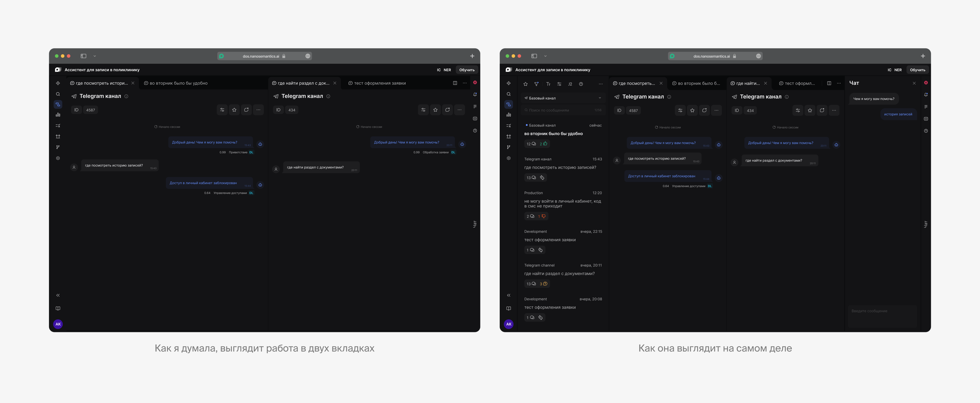Toggle NER mode in the left window header
The height and width of the screenshot is (403, 980).
(447, 70)
